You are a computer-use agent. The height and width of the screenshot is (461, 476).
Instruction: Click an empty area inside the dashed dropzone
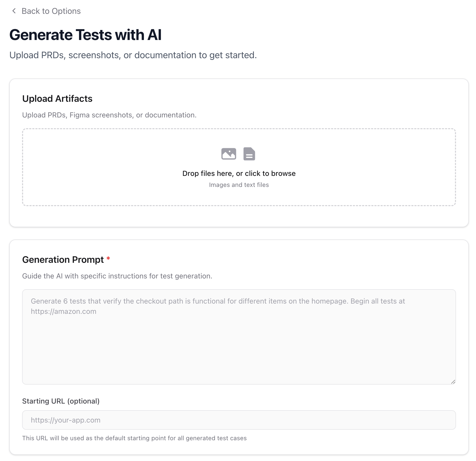[x=103, y=167]
